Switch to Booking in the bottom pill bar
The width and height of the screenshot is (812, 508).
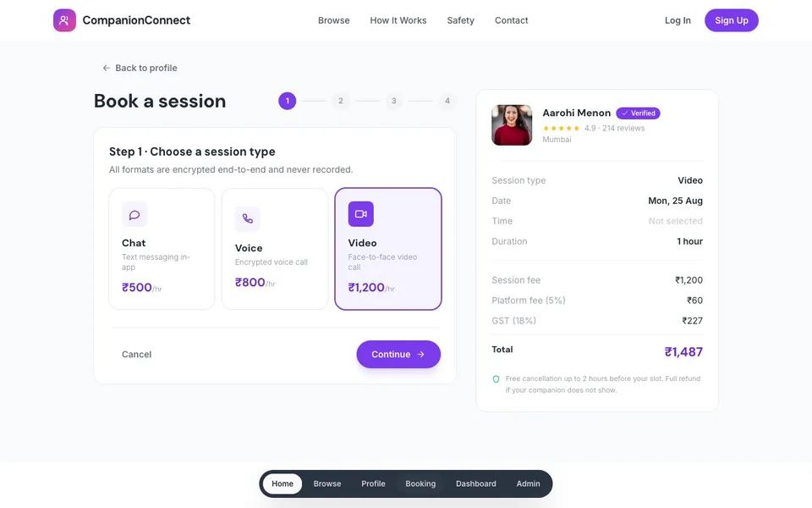(420, 483)
